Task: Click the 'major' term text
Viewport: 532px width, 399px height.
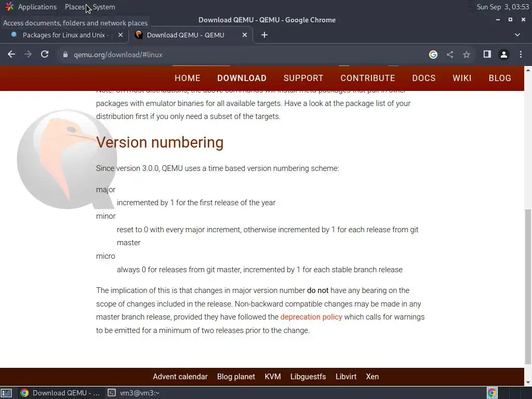Action: click(x=105, y=190)
